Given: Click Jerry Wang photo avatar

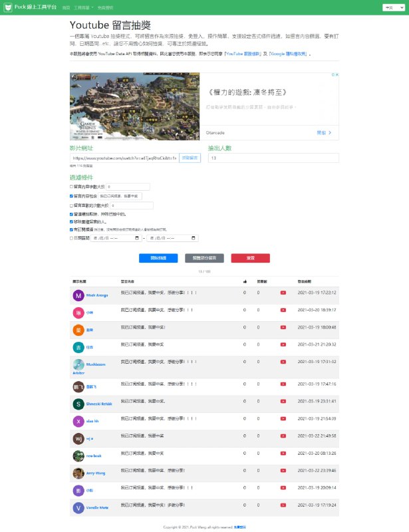Looking at the screenshot, I should (x=78, y=473).
